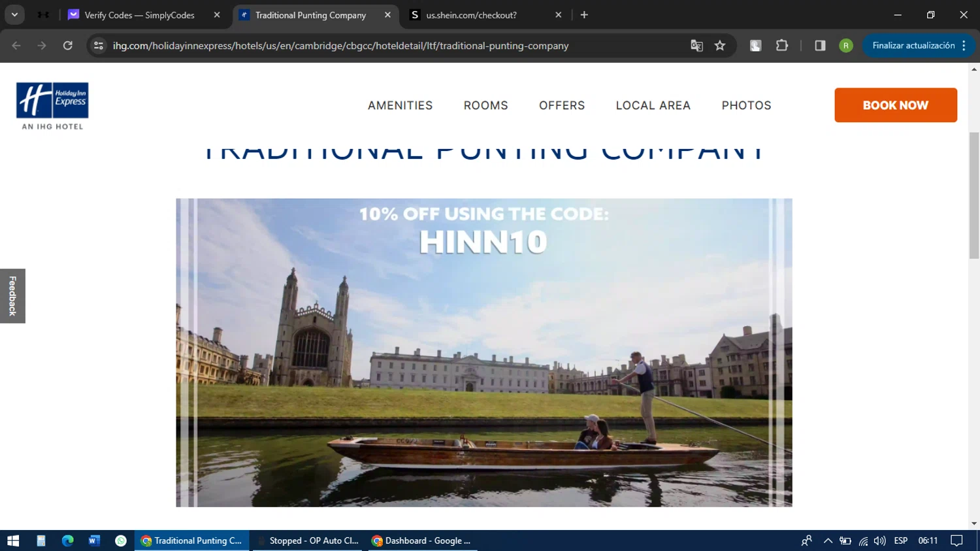Reload the current page

click(68, 46)
